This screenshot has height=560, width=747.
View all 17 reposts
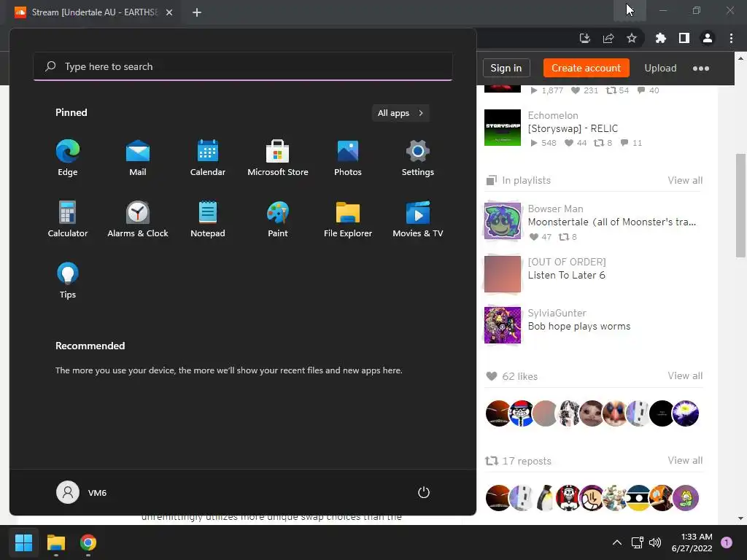point(685,461)
